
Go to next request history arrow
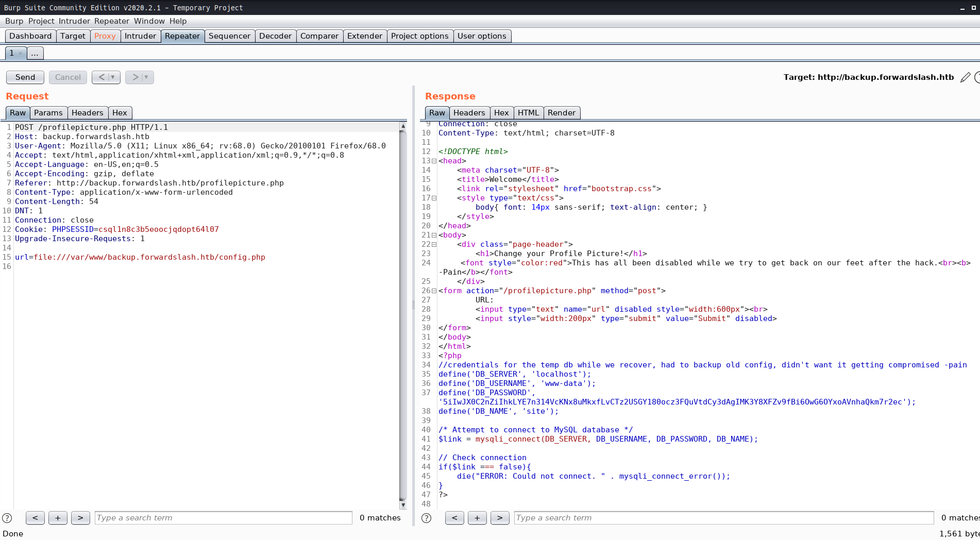134,77
